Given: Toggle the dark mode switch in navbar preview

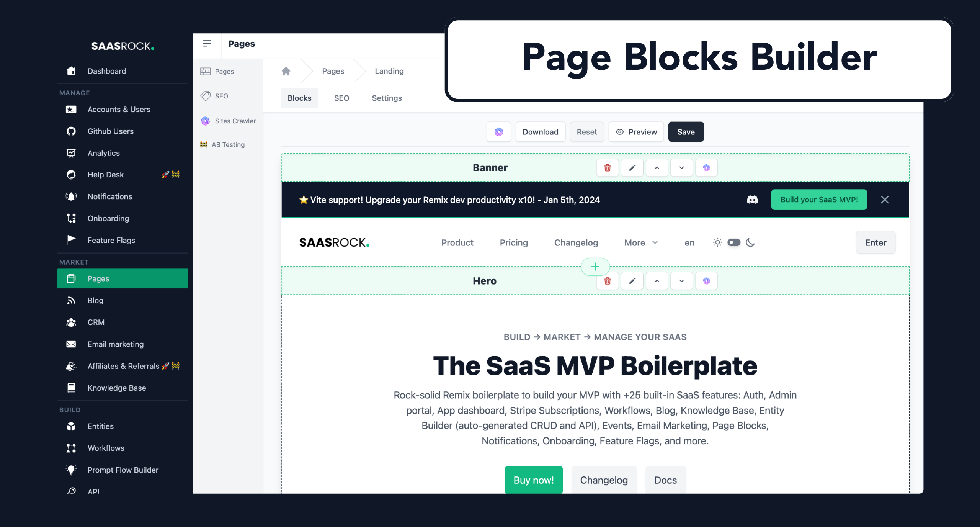Looking at the screenshot, I should [733, 243].
